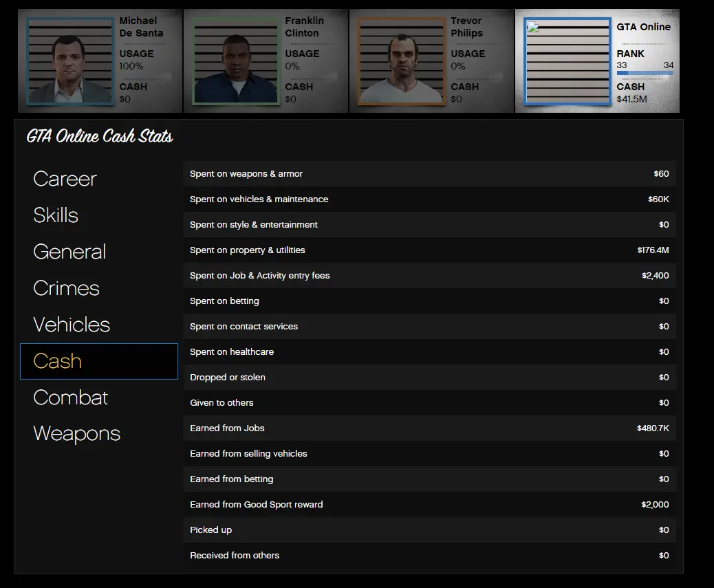
Task: Select the Earned from Jobs row
Action: [429, 428]
